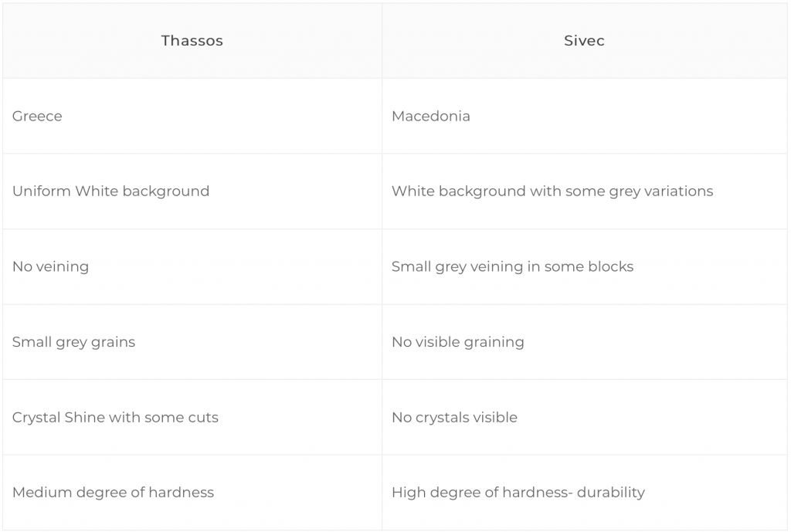The width and height of the screenshot is (791, 532).
Task: Select the No veining cell
Action: coord(192,266)
